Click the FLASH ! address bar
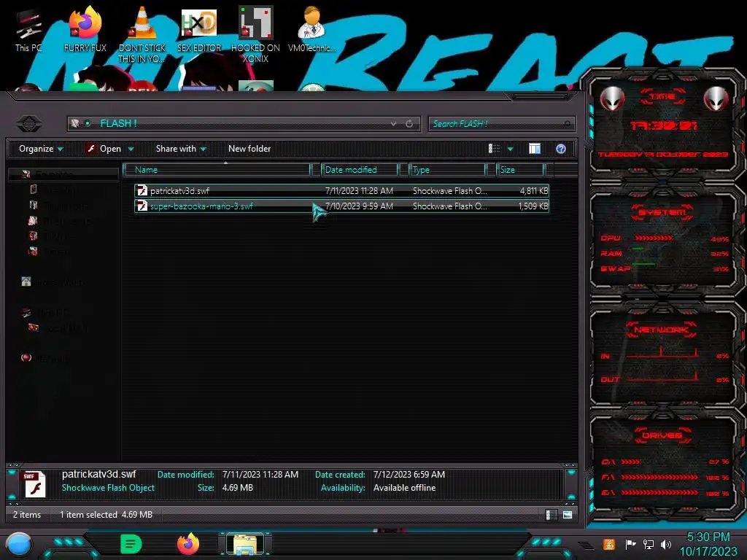This screenshot has width=747, height=560. coord(243,124)
